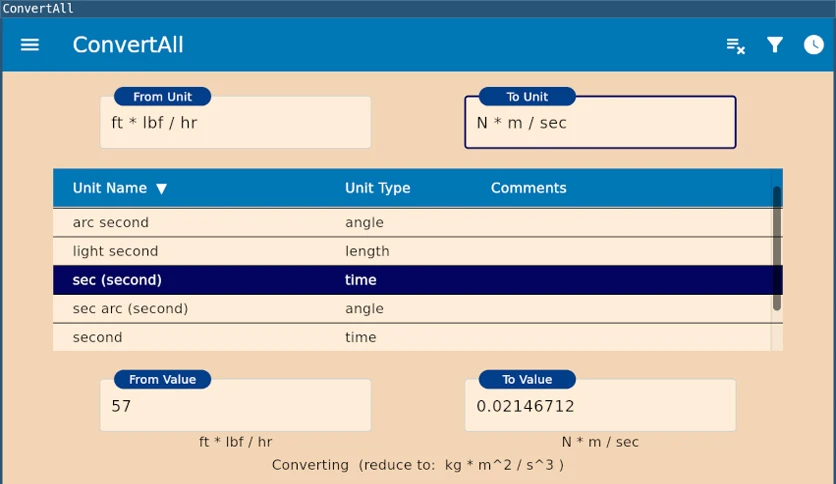Click 'ft * lbf / hr' label below From Value
This screenshot has width=836, height=484.
click(236, 442)
